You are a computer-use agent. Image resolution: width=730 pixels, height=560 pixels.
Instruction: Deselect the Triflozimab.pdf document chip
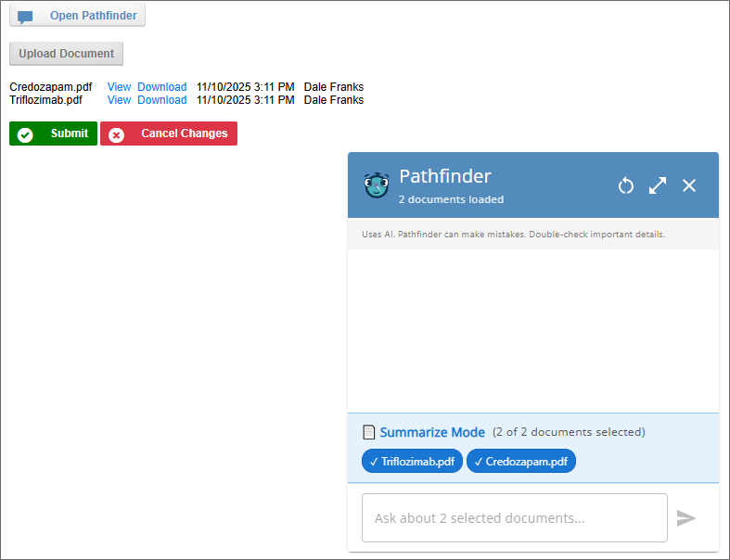(412, 461)
